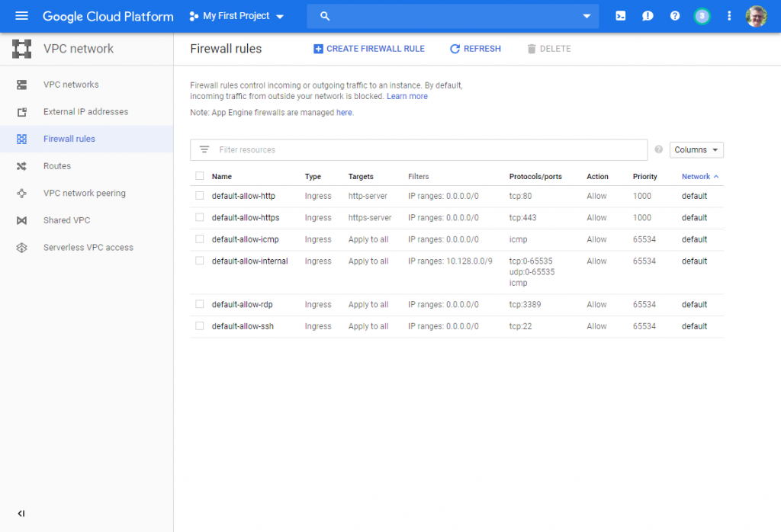
Task: Open the default-allow-internal rule
Action: [249, 261]
